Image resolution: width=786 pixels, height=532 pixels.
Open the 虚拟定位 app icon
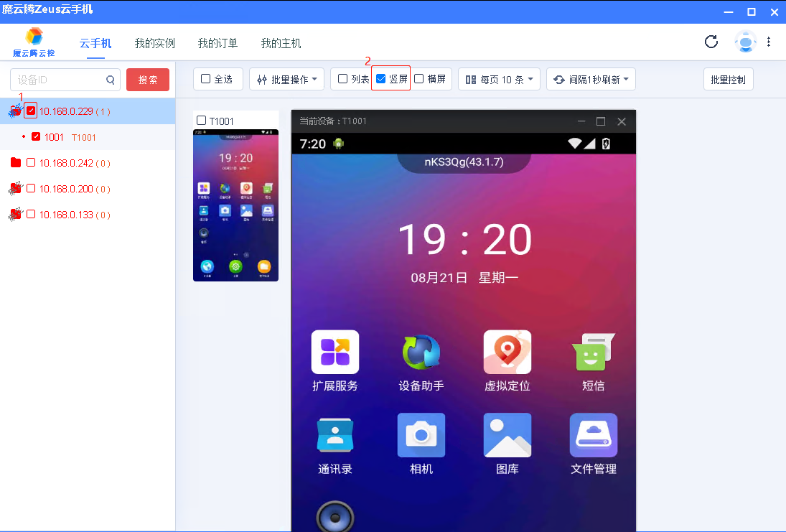(x=507, y=353)
